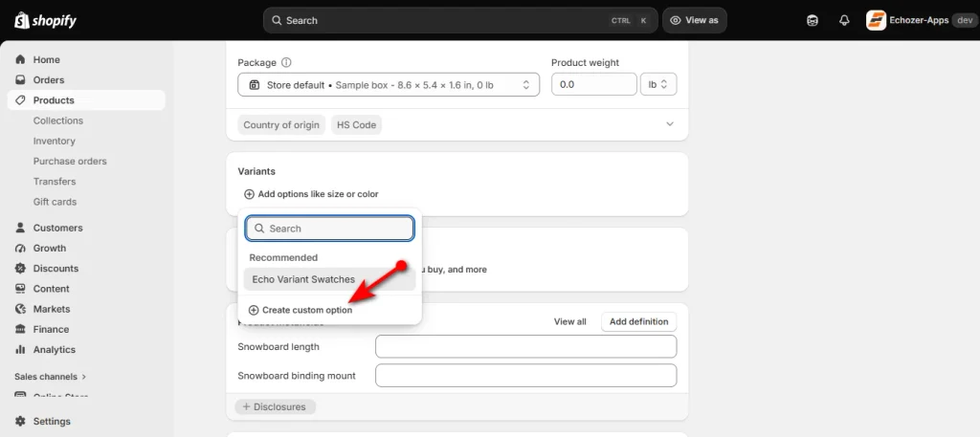Click the Product weight input

pyautogui.click(x=593, y=85)
